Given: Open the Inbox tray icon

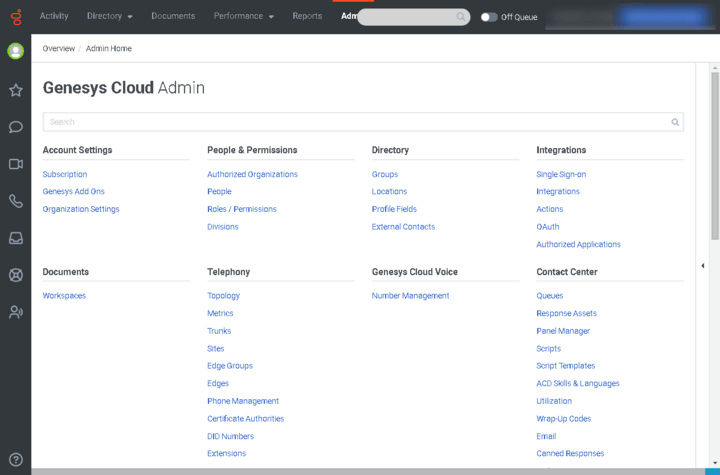Looking at the screenshot, I should (16, 238).
